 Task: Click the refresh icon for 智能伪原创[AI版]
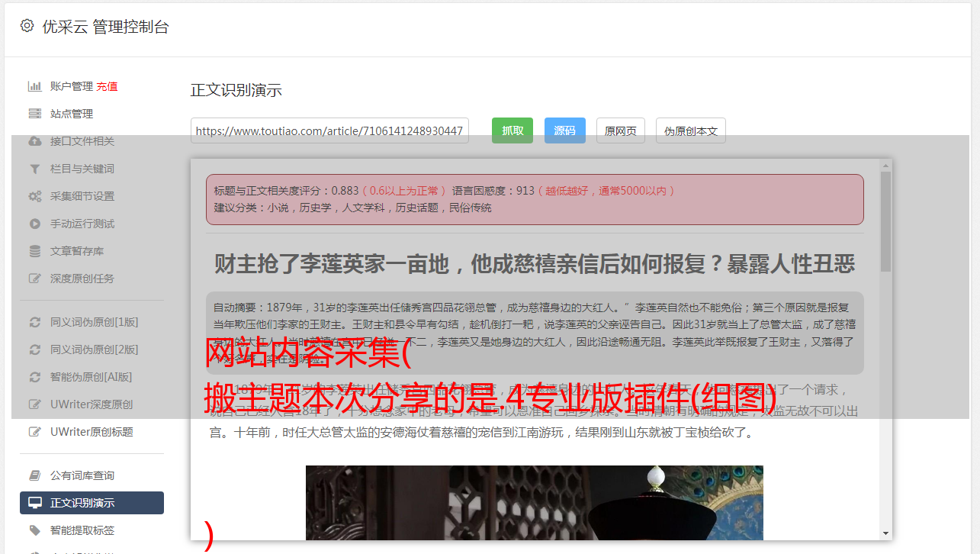[35, 377]
